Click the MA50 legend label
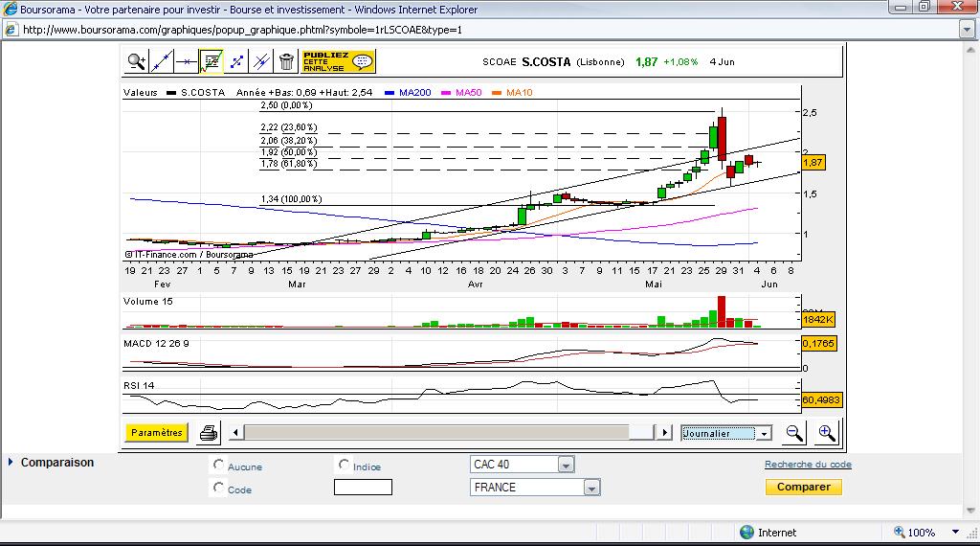The width and height of the screenshot is (980, 546). [469, 93]
